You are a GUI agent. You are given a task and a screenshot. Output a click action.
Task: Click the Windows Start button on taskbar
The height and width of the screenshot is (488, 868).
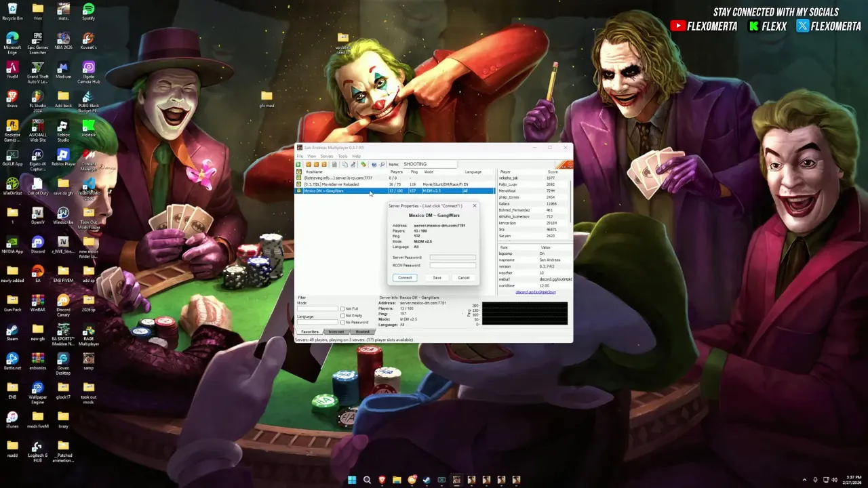[352, 480]
